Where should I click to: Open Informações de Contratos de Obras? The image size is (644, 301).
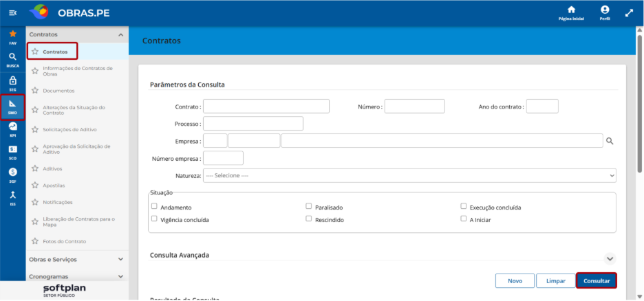coord(78,71)
